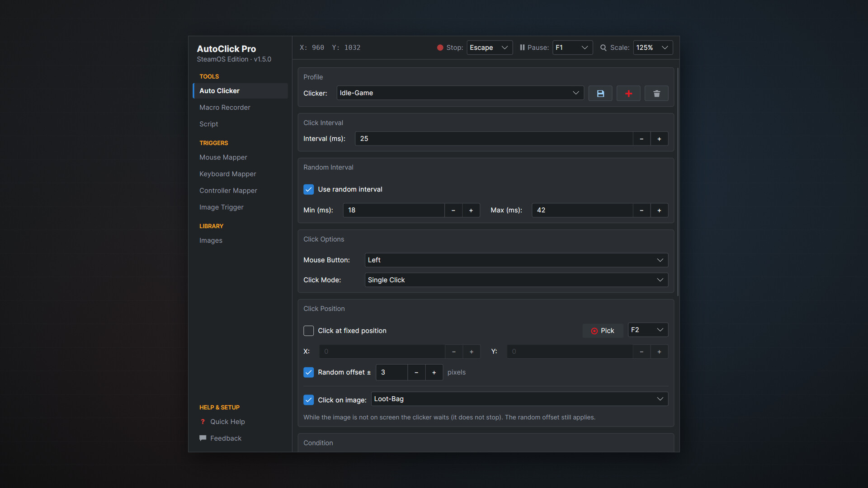
Task: Click the Quick Help question mark icon
Action: click(x=203, y=422)
